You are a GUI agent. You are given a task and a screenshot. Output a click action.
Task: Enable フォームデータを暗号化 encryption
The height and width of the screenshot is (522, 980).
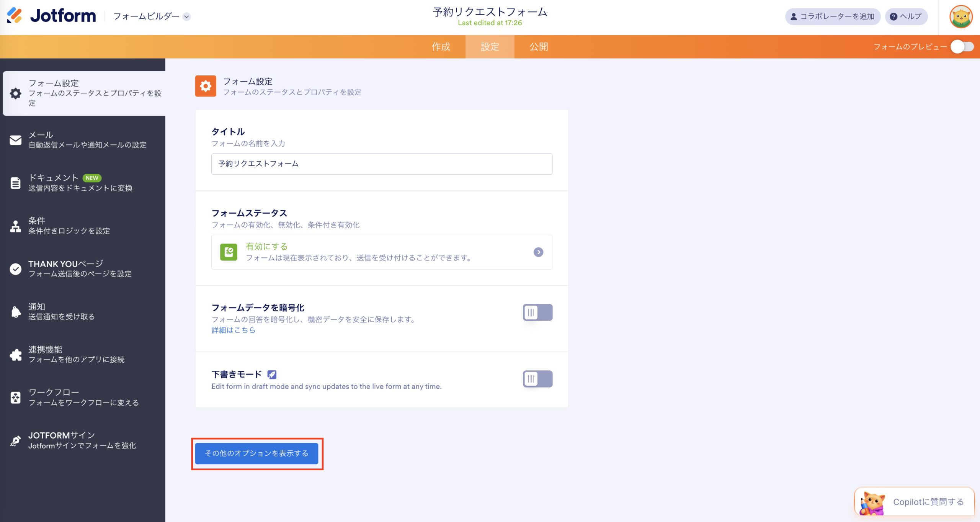tap(537, 312)
